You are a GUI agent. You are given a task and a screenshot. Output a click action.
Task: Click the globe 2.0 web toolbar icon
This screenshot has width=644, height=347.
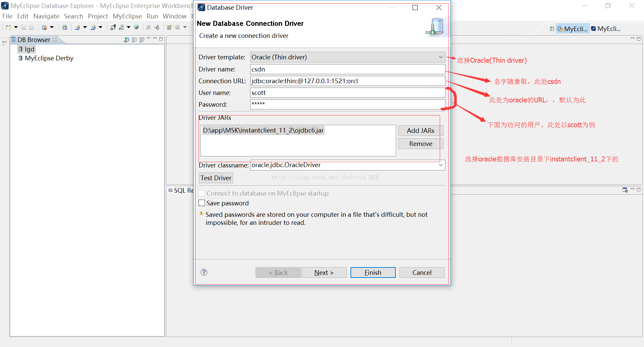coord(65,28)
